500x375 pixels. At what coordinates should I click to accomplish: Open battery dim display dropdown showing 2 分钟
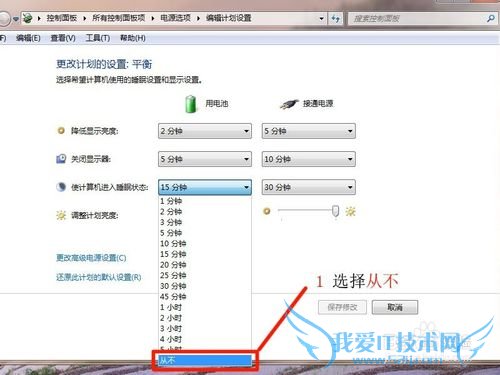click(x=205, y=131)
